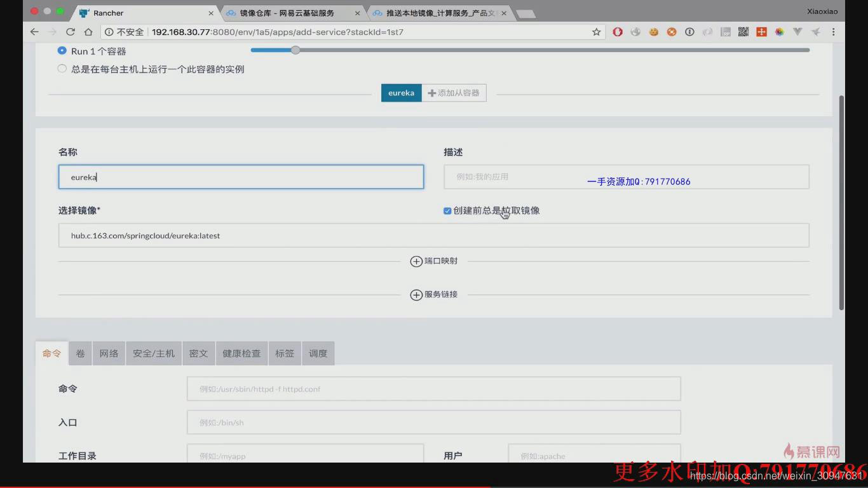Click the orange lifebuoy extension icon

672,32
